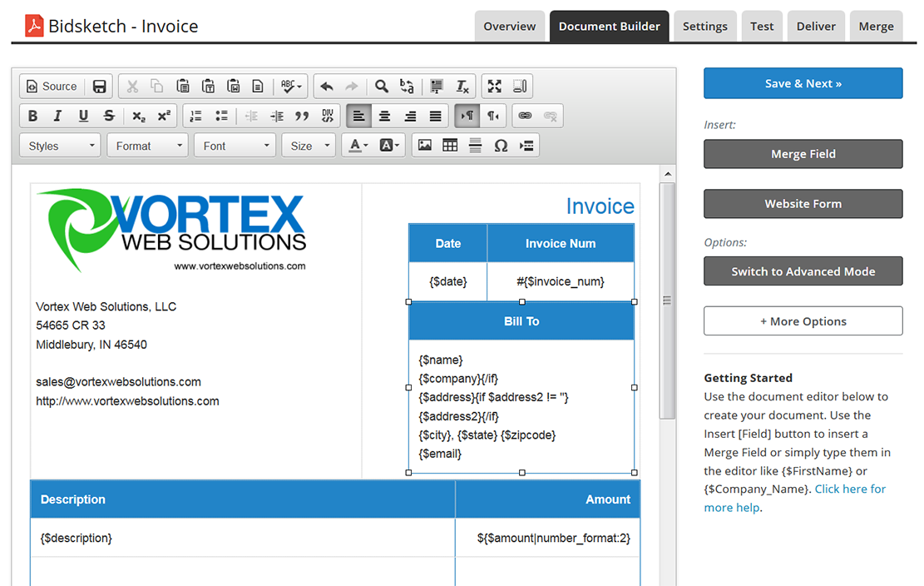Insert a table using the table icon

(450, 146)
